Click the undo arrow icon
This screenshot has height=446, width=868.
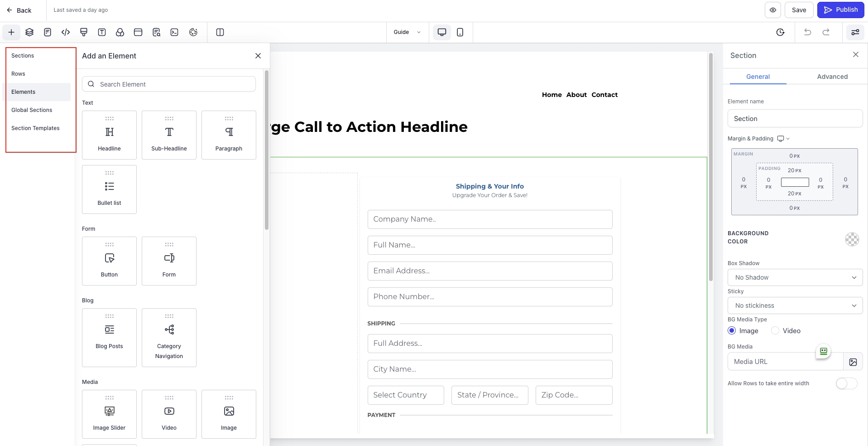pos(807,32)
